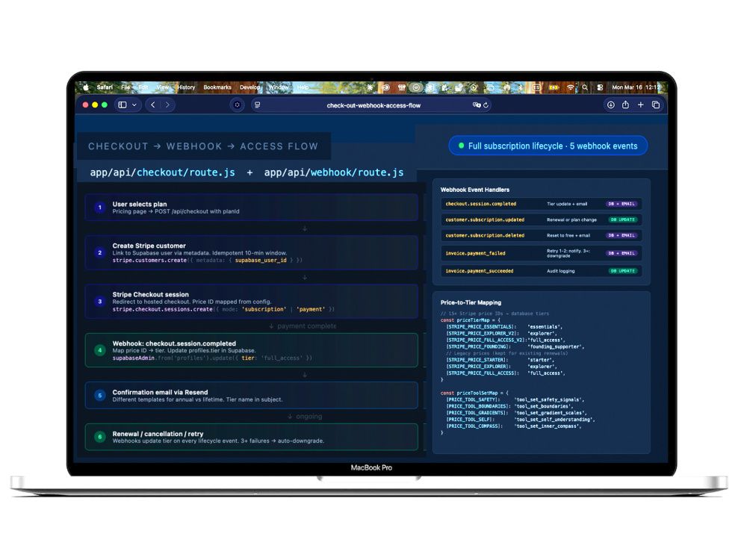Expand the tab group dropdown arrow
The height and width of the screenshot is (560, 747).
pos(134,105)
